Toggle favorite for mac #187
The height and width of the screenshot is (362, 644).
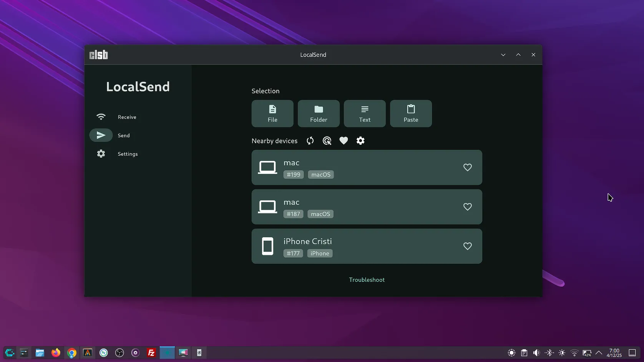[467, 207]
